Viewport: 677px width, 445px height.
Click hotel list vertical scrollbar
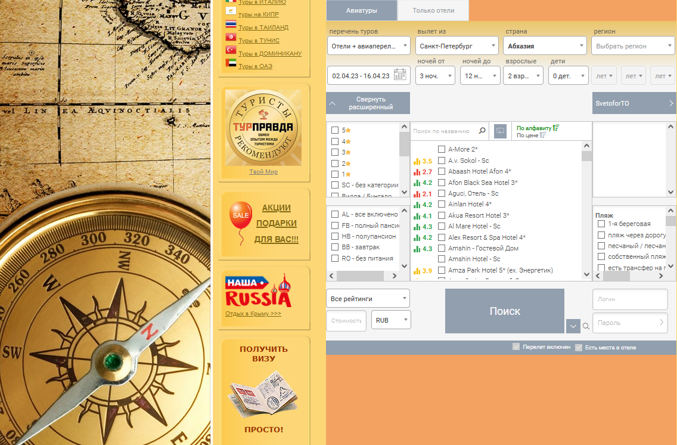click(586, 210)
